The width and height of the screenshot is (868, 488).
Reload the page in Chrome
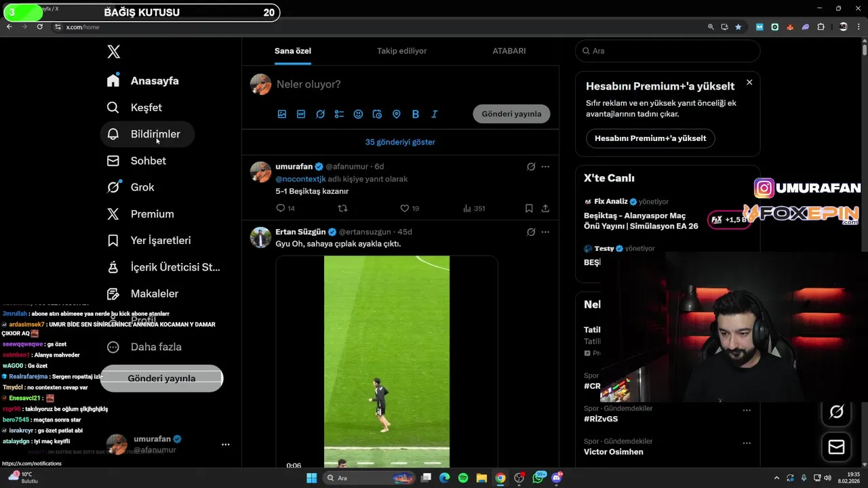40,26
